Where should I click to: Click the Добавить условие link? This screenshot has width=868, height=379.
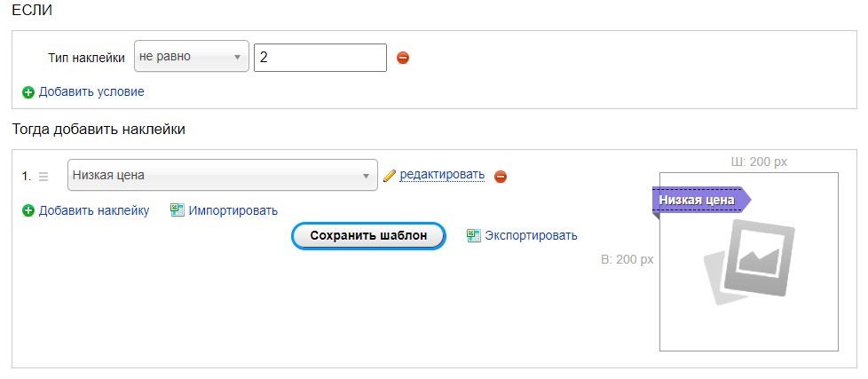pyautogui.click(x=91, y=91)
